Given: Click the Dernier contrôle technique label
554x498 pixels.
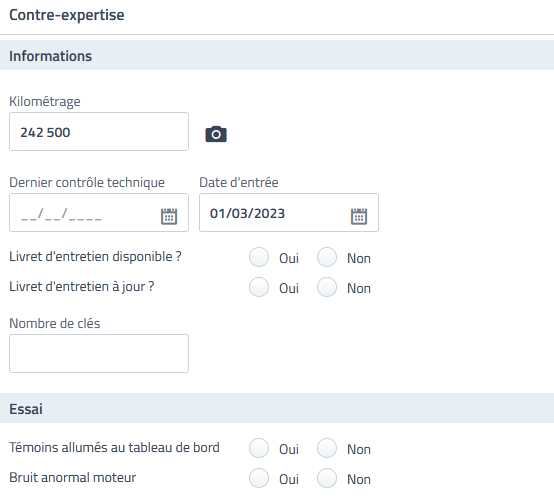Looking at the screenshot, I should 87,183.
